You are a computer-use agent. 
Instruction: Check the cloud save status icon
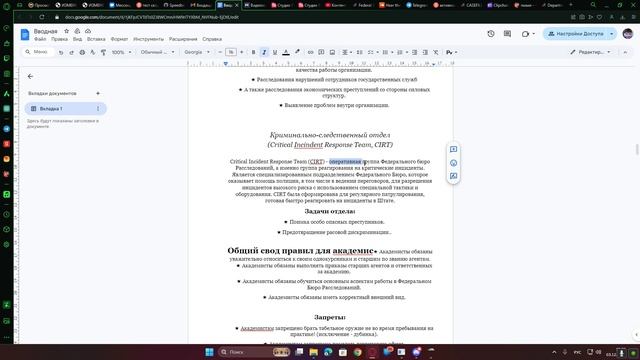pos(88,31)
